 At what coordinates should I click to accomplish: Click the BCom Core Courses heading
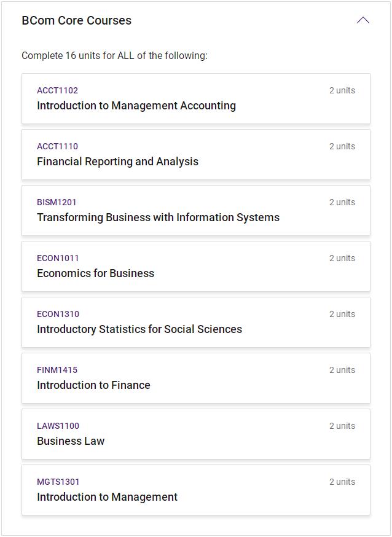click(77, 20)
